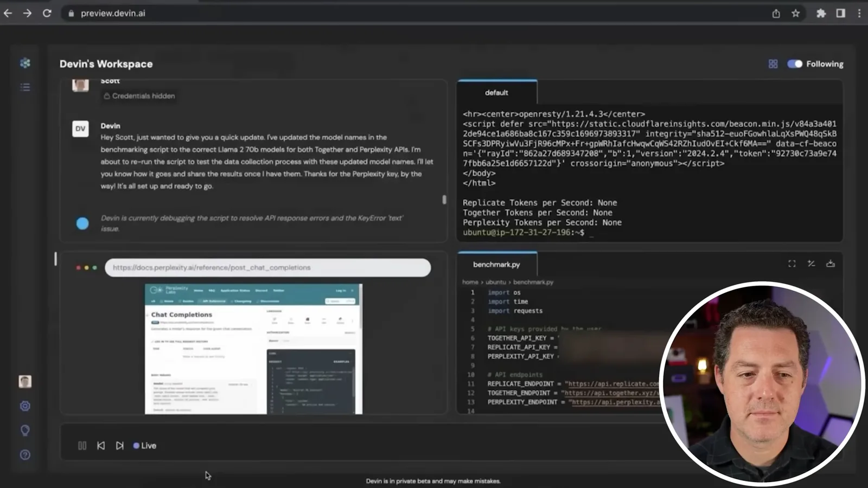Viewport: 868px width, 488px height.
Task: Select the benchmark.py editor tab
Action: point(497,264)
